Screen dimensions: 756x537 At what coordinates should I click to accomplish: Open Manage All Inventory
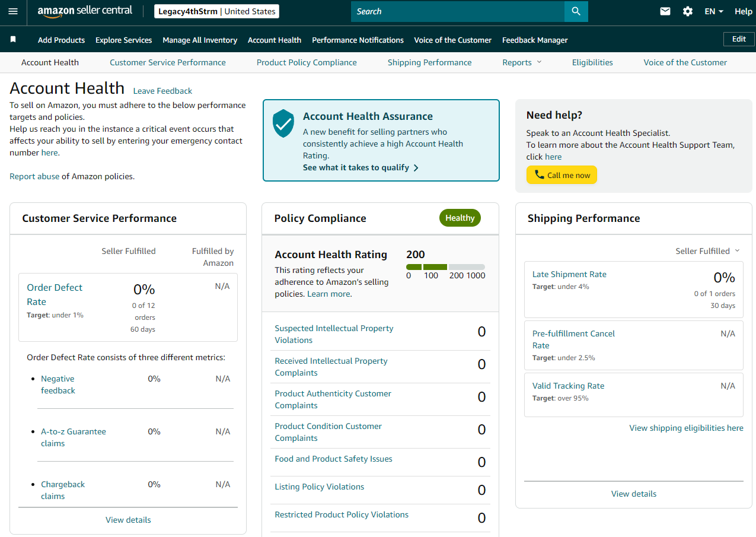point(200,40)
